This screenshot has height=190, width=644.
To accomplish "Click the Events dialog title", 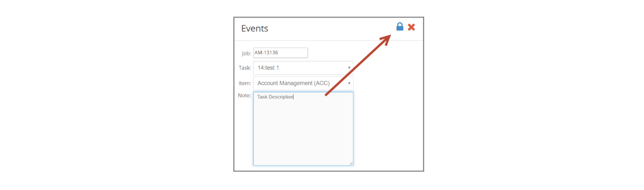I will click(x=255, y=28).
